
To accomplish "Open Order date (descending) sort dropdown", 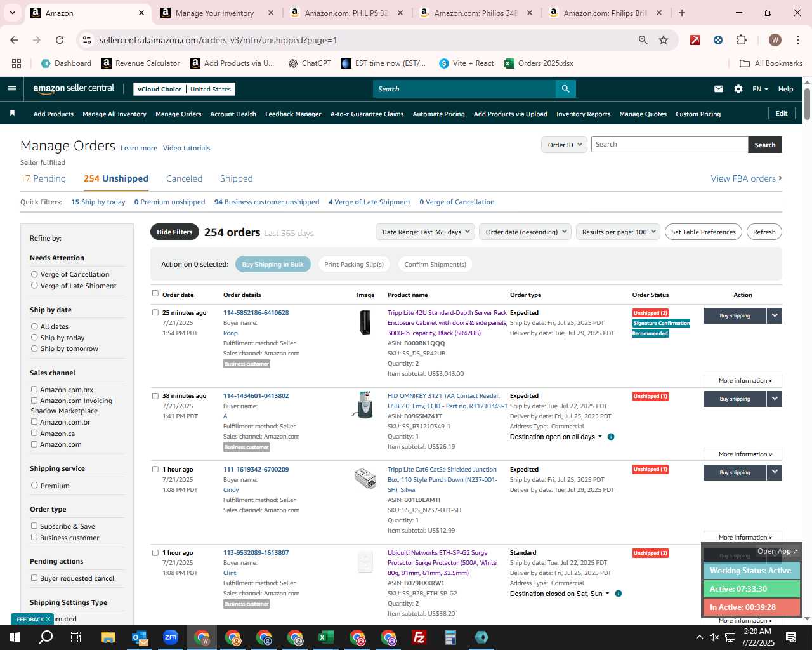I will (525, 232).
